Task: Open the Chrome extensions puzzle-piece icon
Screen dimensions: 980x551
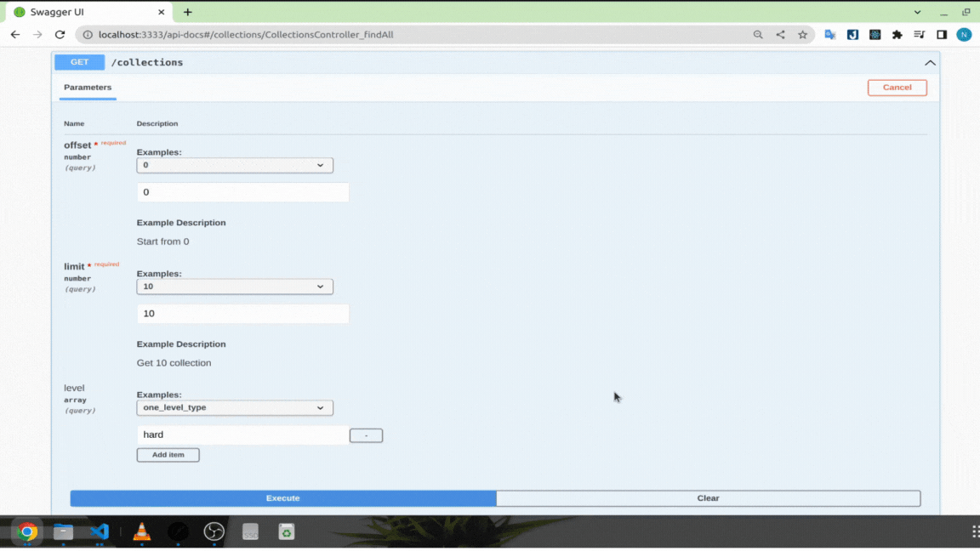Action: point(897,34)
